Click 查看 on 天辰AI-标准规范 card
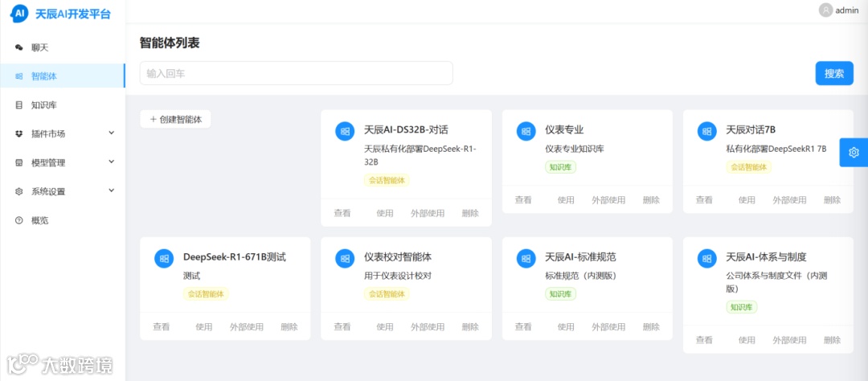Image resolution: width=868 pixels, height=381 pixels. (523, 326)
